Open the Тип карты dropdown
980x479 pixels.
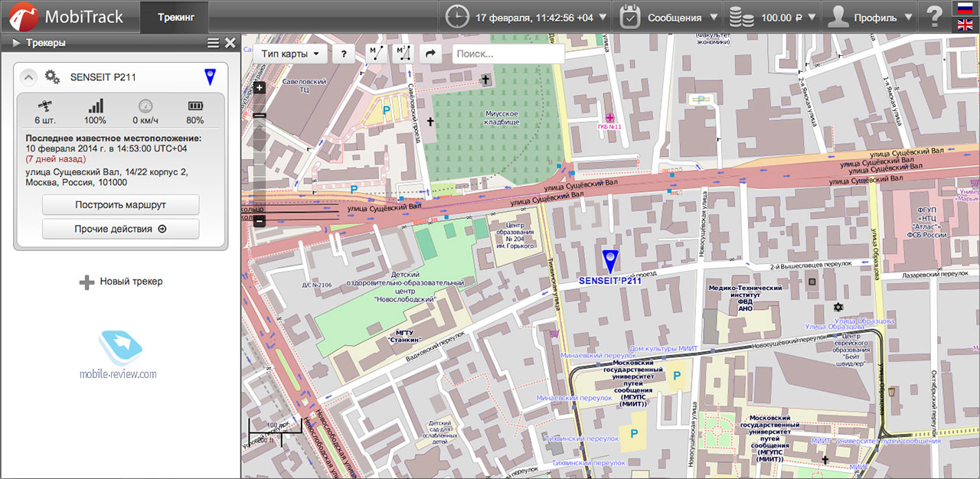[290, 54]
